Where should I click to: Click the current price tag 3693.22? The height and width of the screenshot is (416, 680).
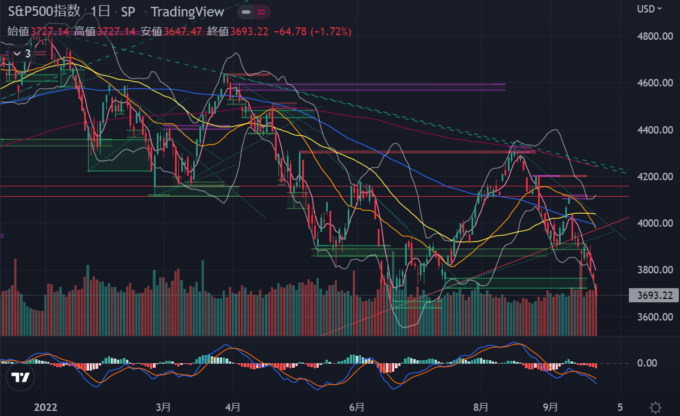point(651,295)
